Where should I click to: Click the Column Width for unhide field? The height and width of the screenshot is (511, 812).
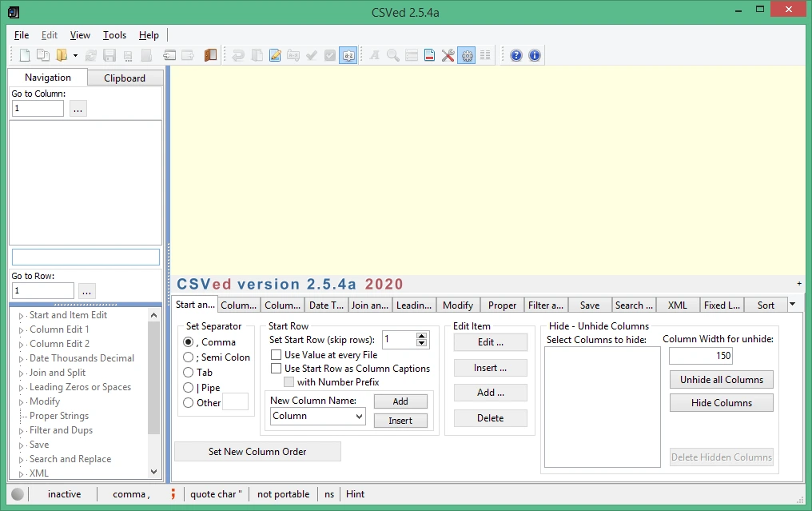coord(701,356)
